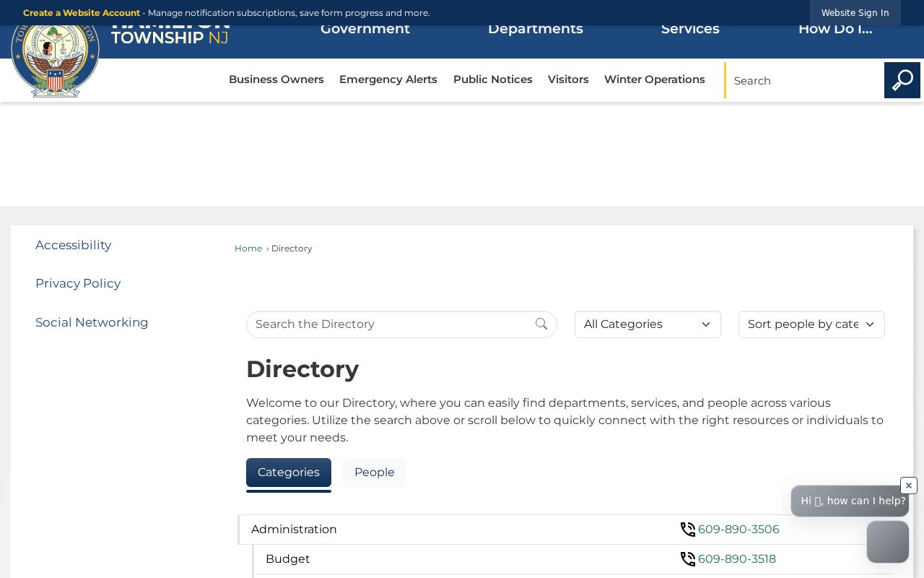Screen dimensions: 924x578
Task: Close the chat help popup
Action: 909,486
